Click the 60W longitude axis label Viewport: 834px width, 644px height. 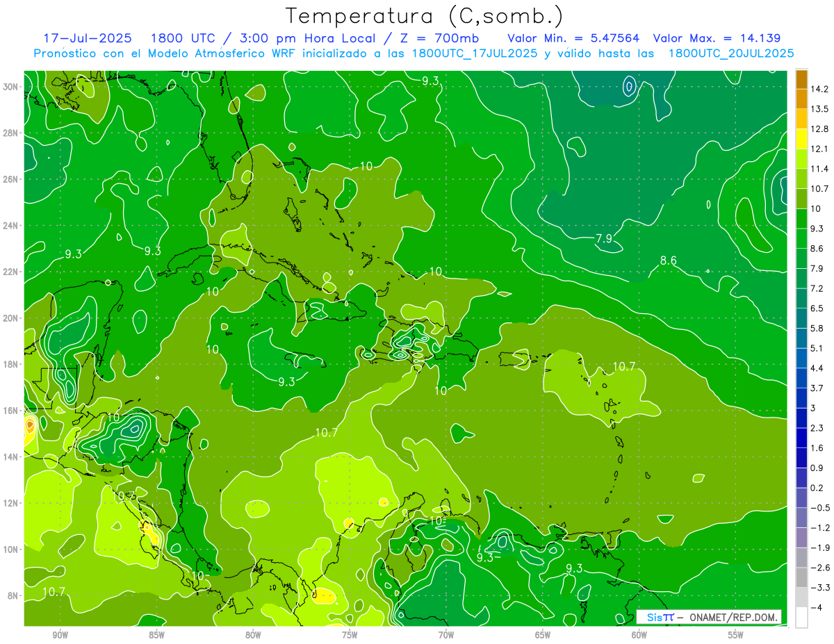(x=639, y=635)
